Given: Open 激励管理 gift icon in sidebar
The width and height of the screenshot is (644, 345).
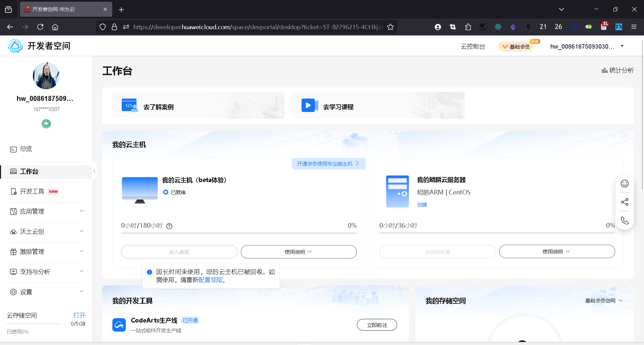Looking at the screenshot, I should click(13, 251).
